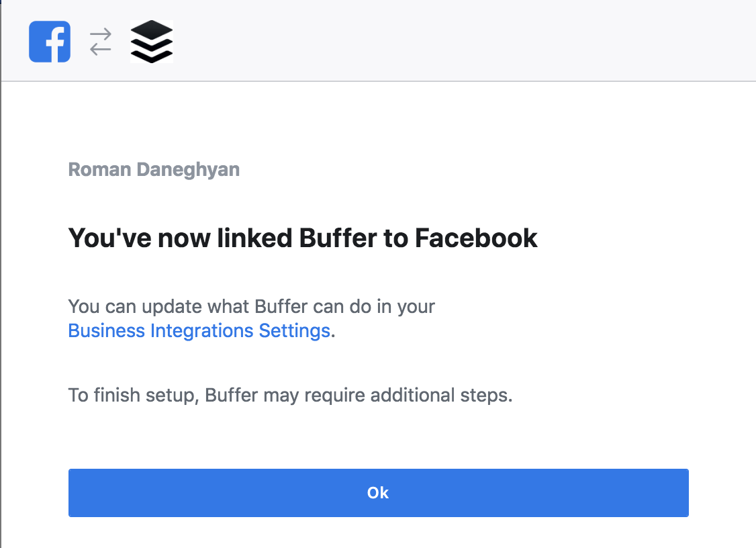Click the Roman Daneghyan account name

coord(154,170)
